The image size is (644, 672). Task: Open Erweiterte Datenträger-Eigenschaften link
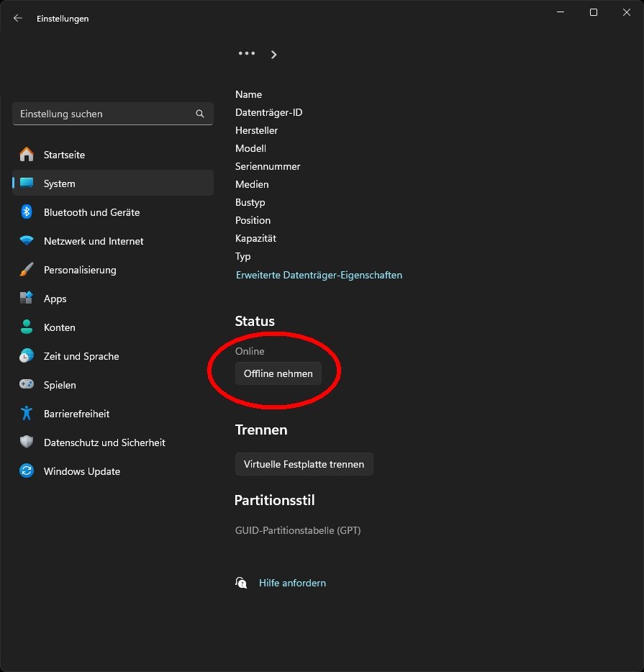point(319,275)
